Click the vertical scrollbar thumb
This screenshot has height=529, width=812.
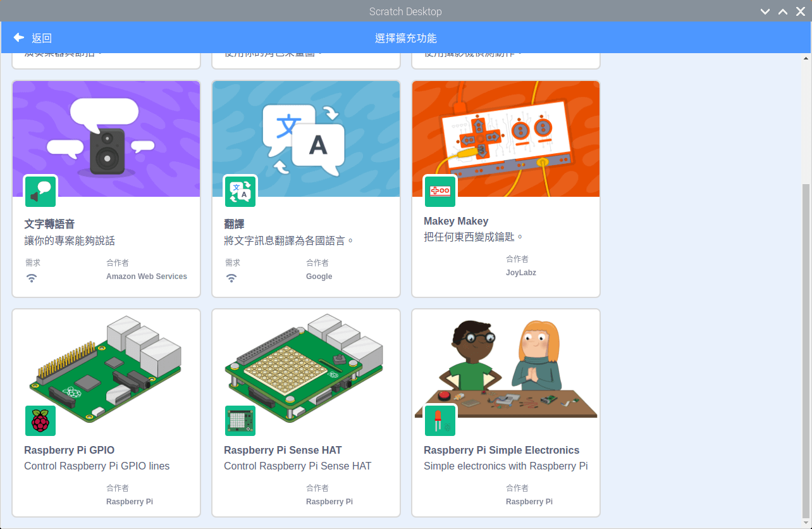coord(806,351)
